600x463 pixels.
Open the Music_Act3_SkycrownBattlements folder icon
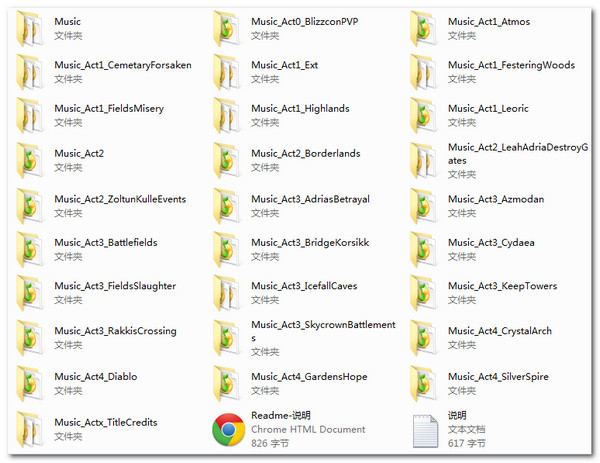pos(227,338)
